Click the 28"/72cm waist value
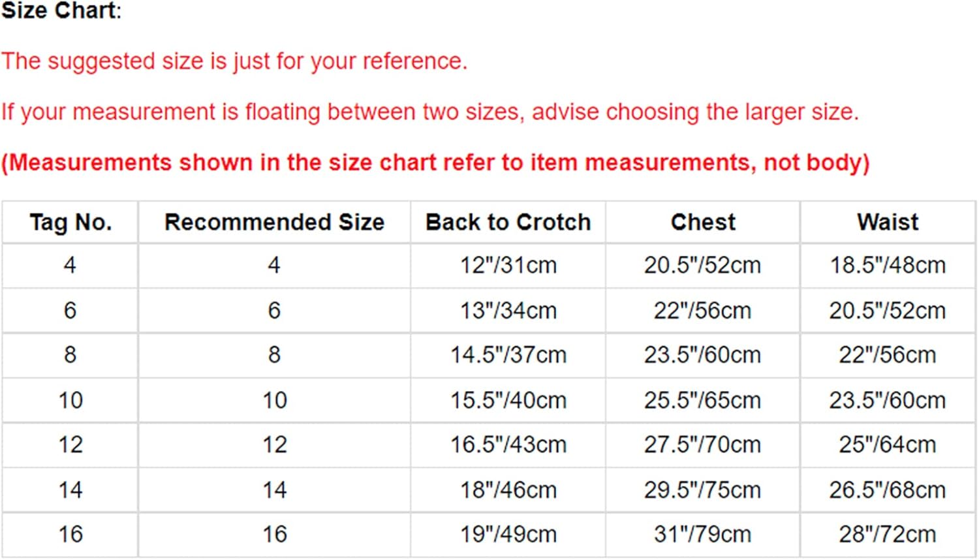979x560 pixels. click(x=888, y=535)
